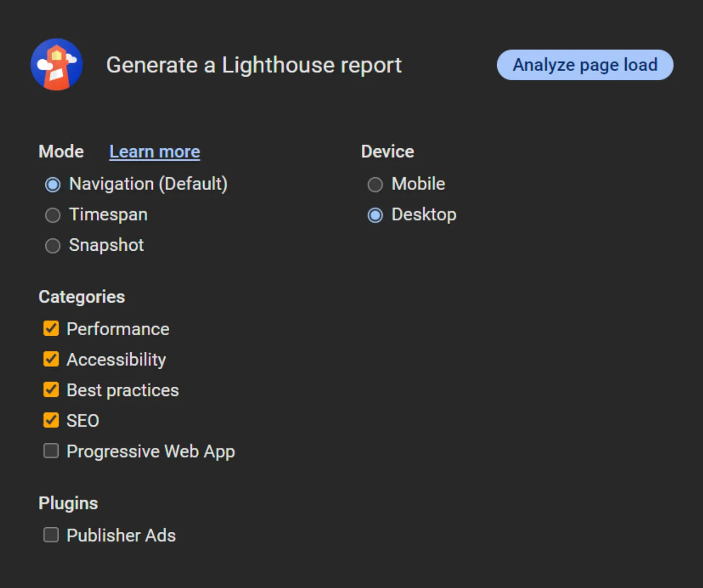This screenshot has width=703, height=588.
Task: Enable the Progressive Web App checkbox
Action: [x=51, y=451]
